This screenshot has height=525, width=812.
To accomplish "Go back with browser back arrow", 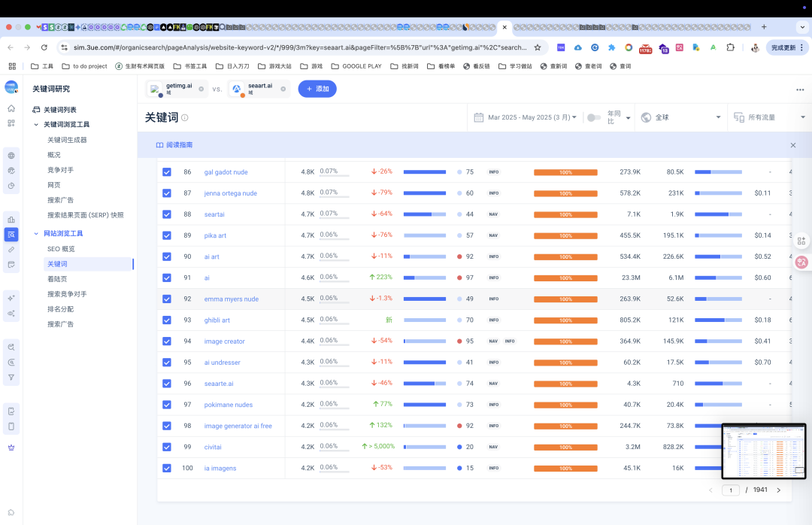I will (11, 47).
